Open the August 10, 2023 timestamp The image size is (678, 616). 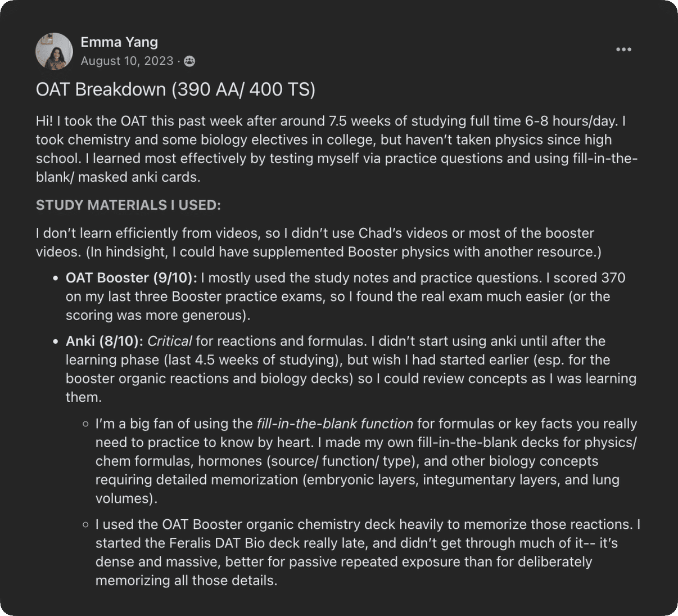coord(127,61)
